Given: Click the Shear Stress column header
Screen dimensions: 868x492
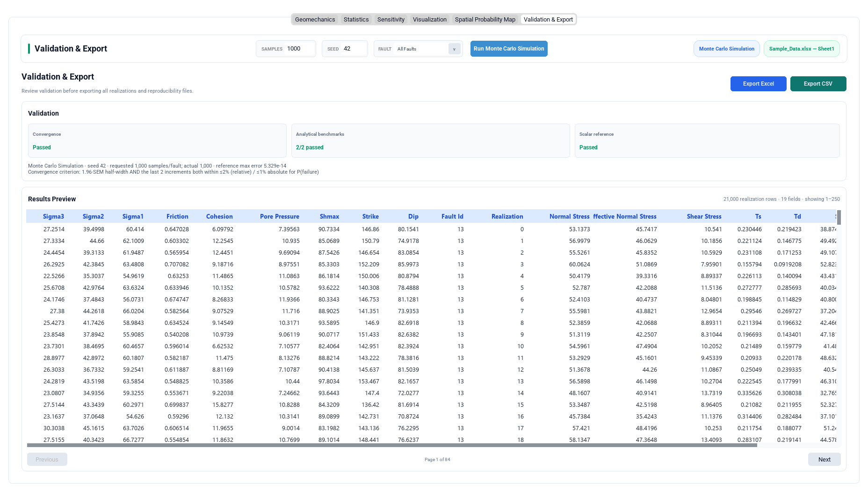Looking at the screenshot, I should tap(704, 216).
